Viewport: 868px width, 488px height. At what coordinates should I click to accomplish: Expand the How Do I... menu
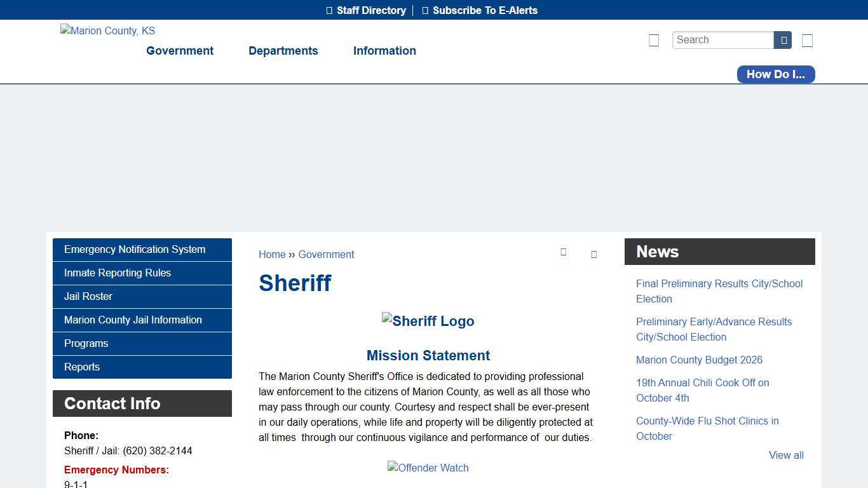coord(775,74)
